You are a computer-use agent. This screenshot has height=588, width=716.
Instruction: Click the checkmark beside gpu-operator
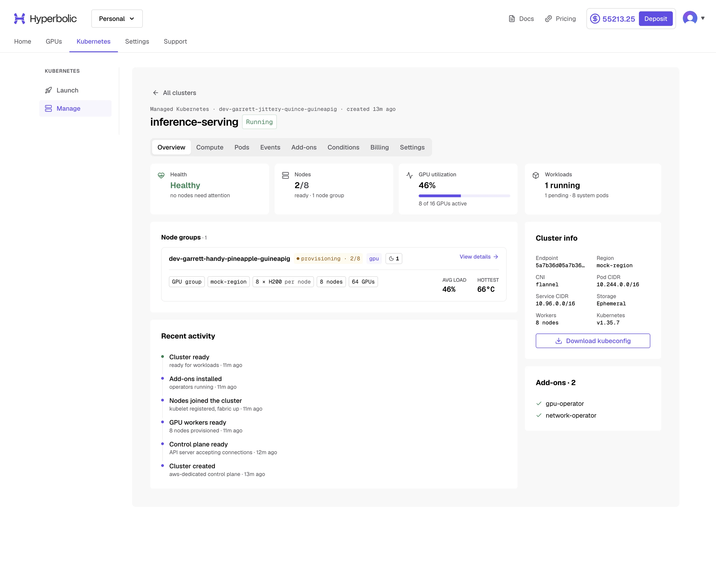coord(539,403)
